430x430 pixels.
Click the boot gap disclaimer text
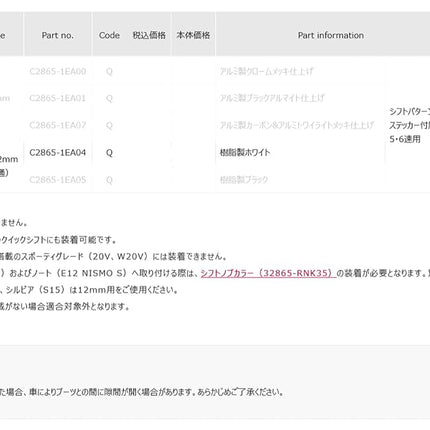(x=142, y=392)
